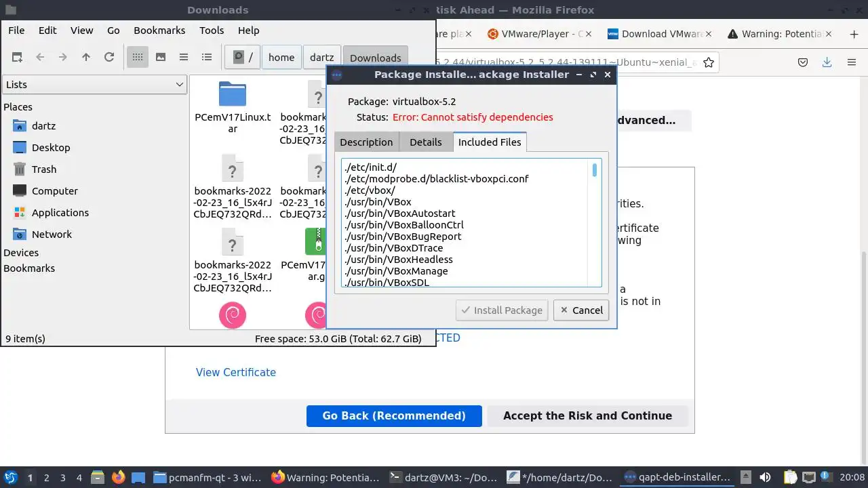This screenshot has width=868, height=488.
Task: Select the green PCemV17 archive file icon
Action: tap(315, 241)
